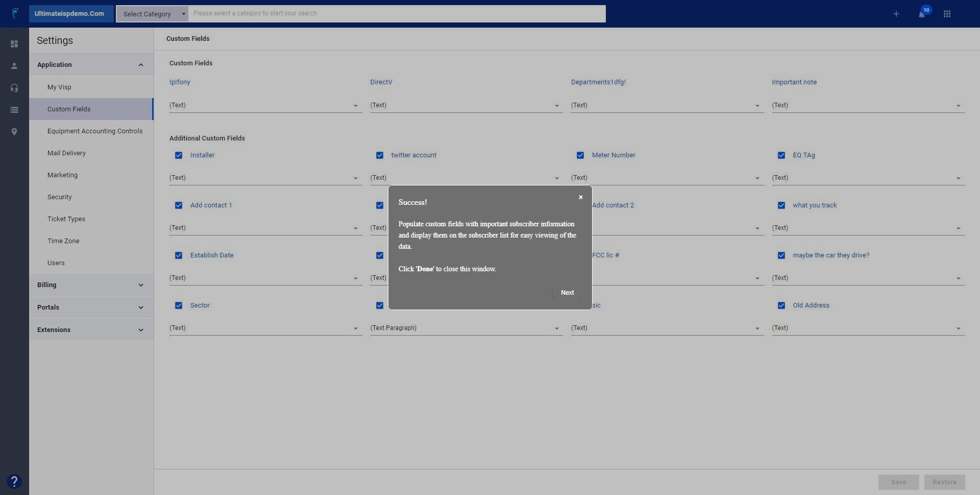Open Users settings

pyautogui.click(x=91, y=263)
